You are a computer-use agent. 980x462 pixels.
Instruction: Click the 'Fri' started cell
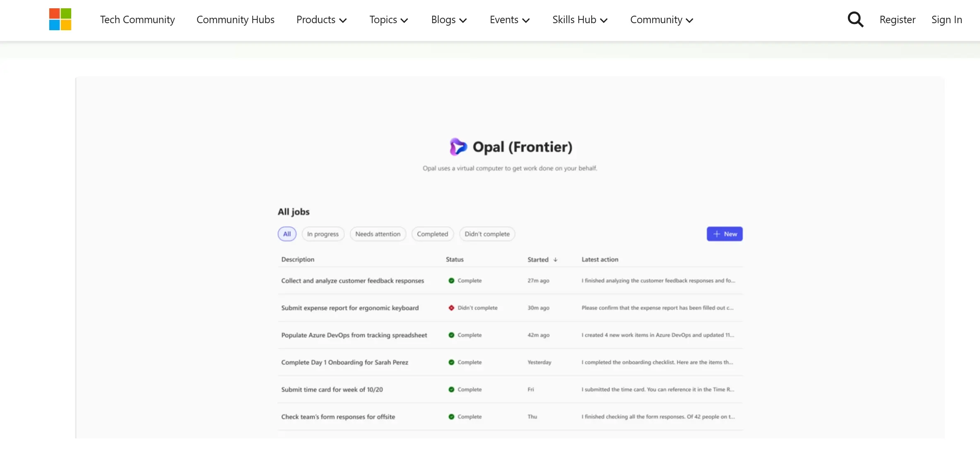531,390
